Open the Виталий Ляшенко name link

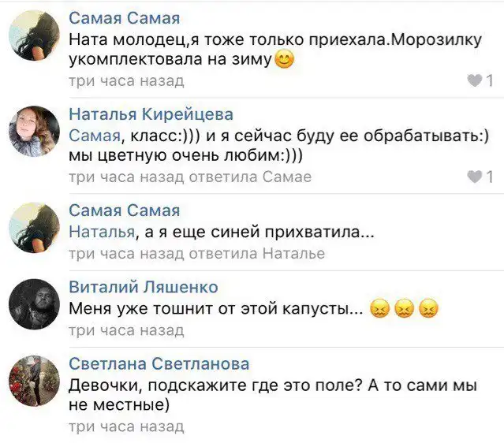point(144,287)
